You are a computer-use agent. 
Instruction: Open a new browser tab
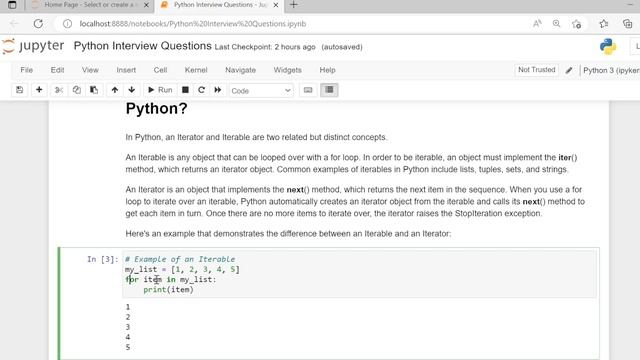click(293, 5)
